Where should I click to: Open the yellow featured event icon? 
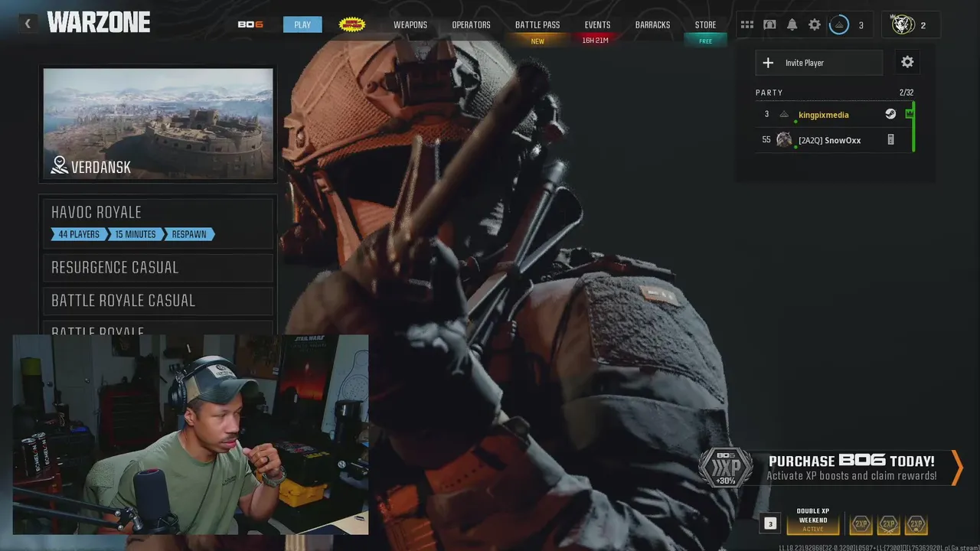coord(351,24)
